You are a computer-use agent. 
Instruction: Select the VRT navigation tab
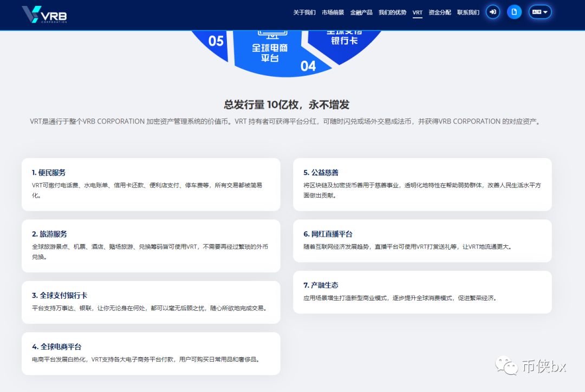418,12
